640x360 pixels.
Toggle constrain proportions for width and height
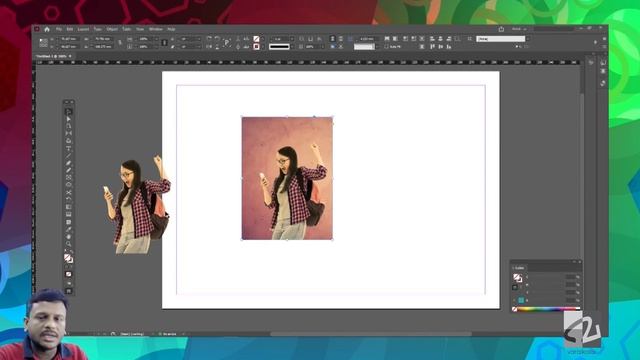click(120, 42)
